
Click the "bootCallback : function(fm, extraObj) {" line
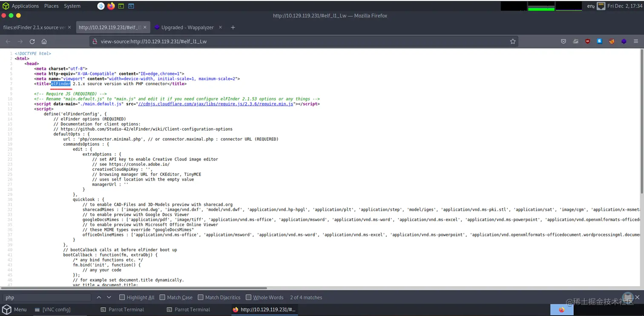110,255
